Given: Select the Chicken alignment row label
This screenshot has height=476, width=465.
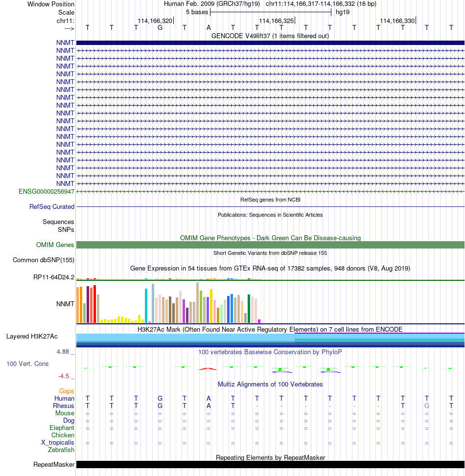Looking at the screenshot, I should (x=63, y=435).
